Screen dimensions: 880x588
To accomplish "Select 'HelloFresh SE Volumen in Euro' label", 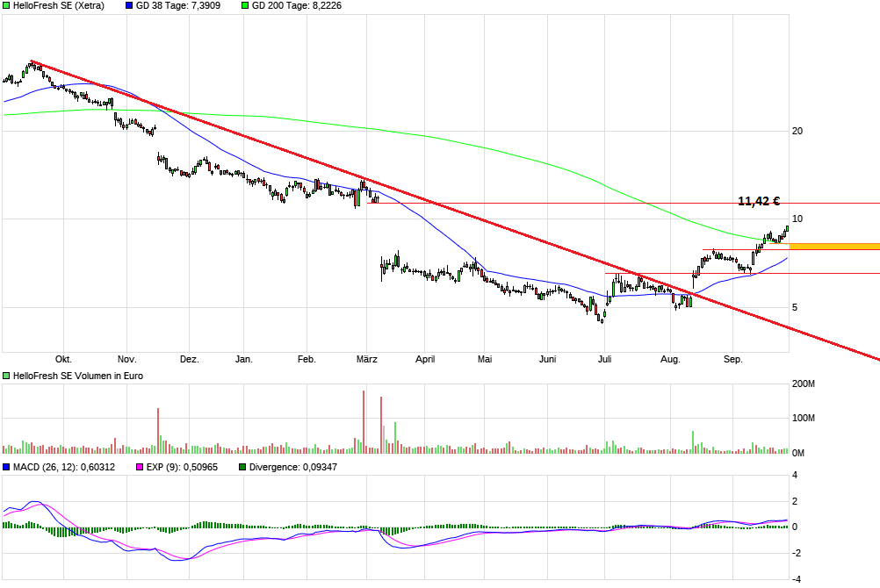I will click(x=77, y=376).
